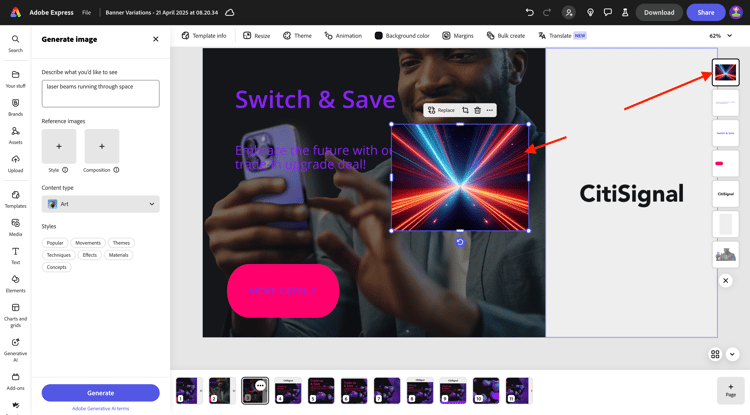Open the File menu
The width and height of the screenshot is (750, 415).
pos(86,12)
